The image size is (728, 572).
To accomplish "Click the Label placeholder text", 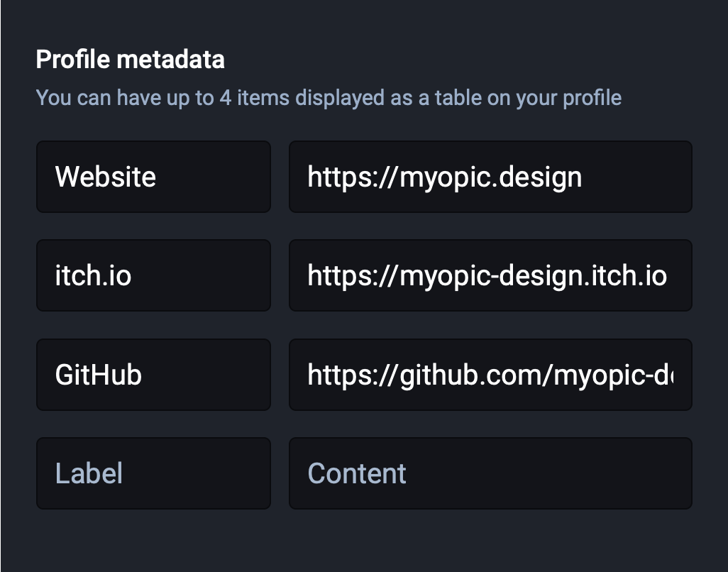I will (89, 473).
